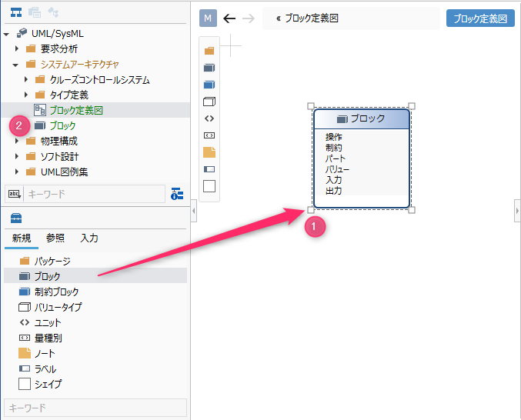
Task: Select ユニット in the toolbox list
Action: (95, 322)
